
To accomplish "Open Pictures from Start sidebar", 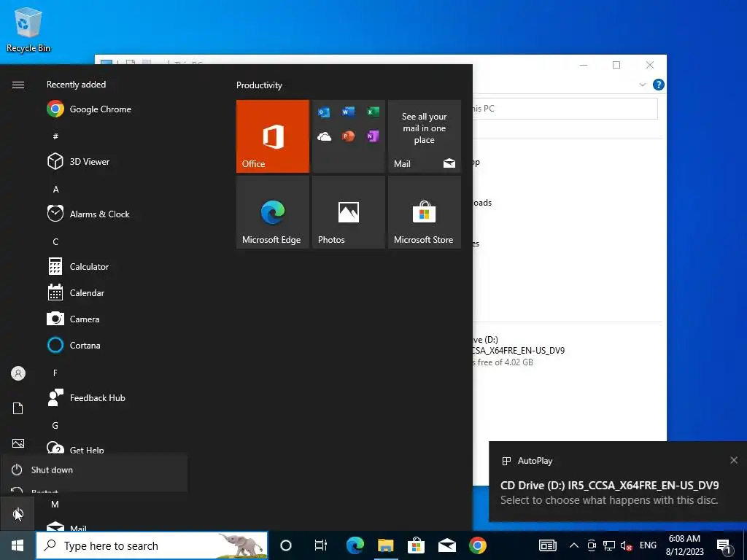I will (x=18, y=443).
